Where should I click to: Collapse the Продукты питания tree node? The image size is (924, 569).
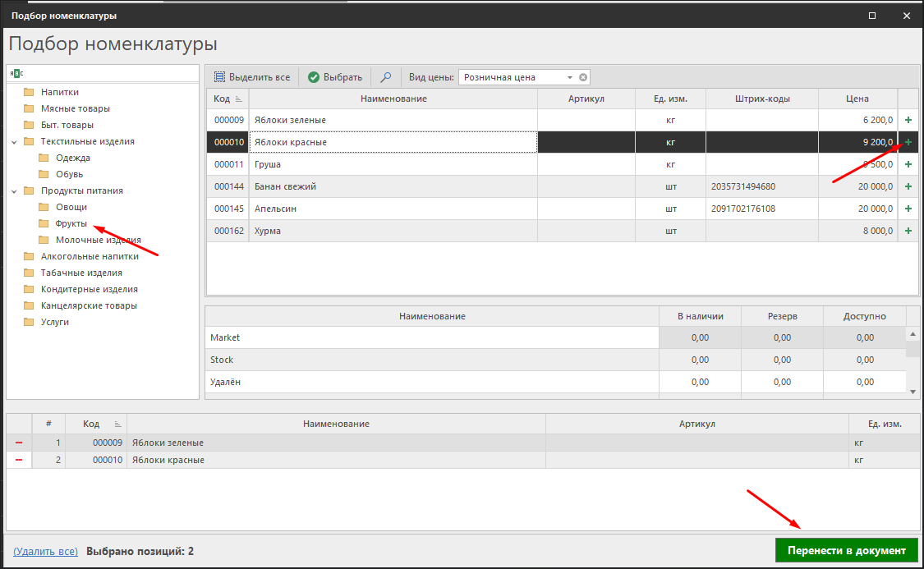tap(14, 190)
